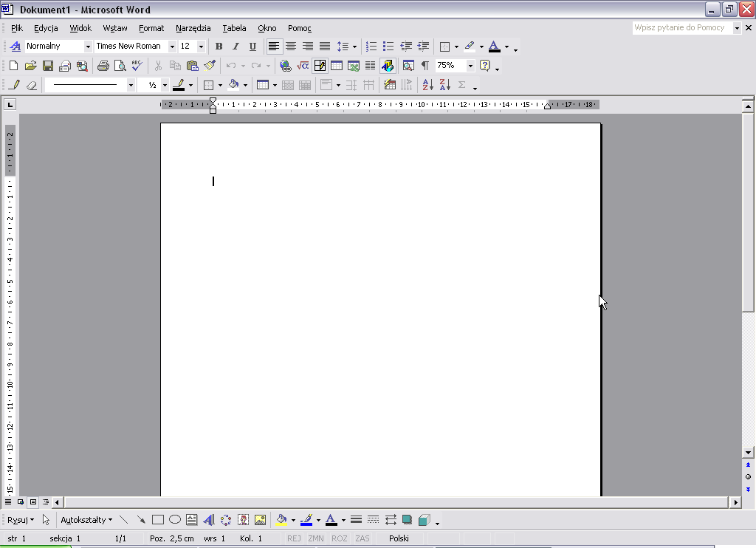Insert table icon in standard toolbar

coord(337,66)
